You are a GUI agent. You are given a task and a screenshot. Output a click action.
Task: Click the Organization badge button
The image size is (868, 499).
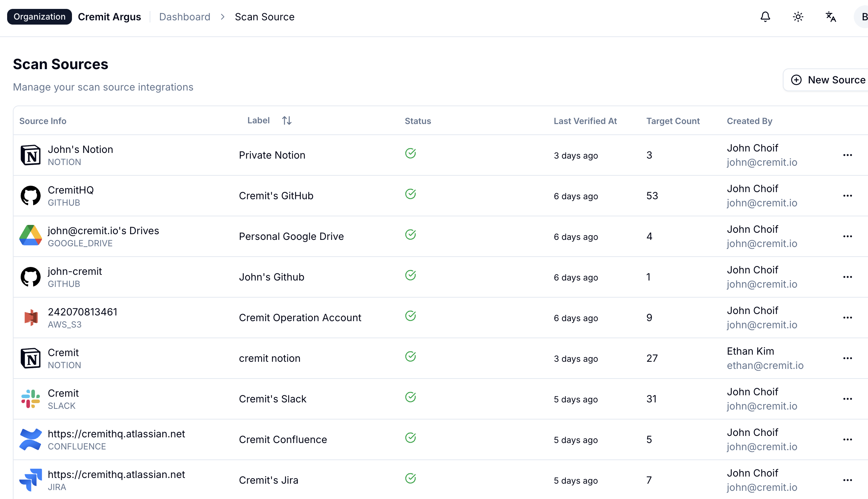(40, 17)
